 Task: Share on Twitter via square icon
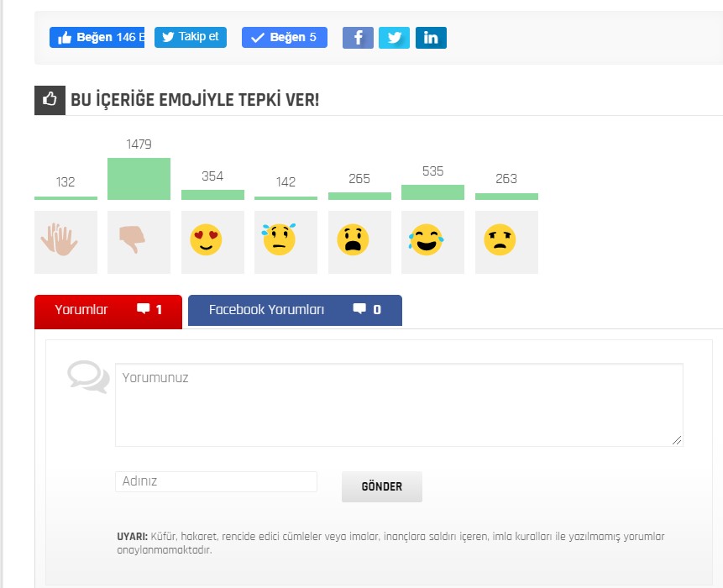point(394,37)
